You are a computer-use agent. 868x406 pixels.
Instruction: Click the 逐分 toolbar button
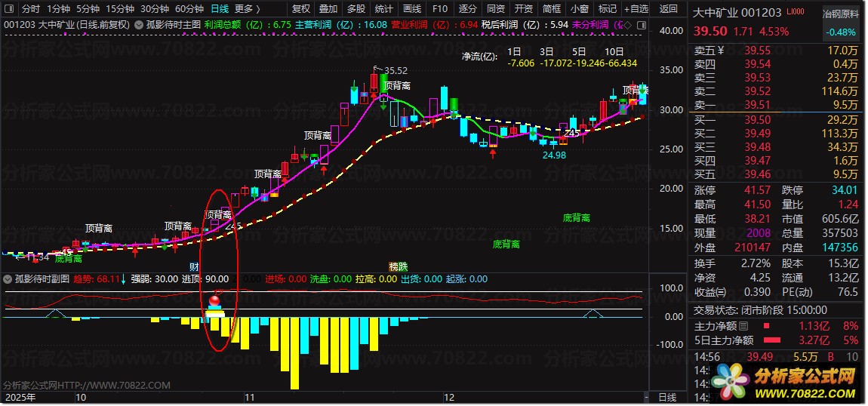(467, 9)
